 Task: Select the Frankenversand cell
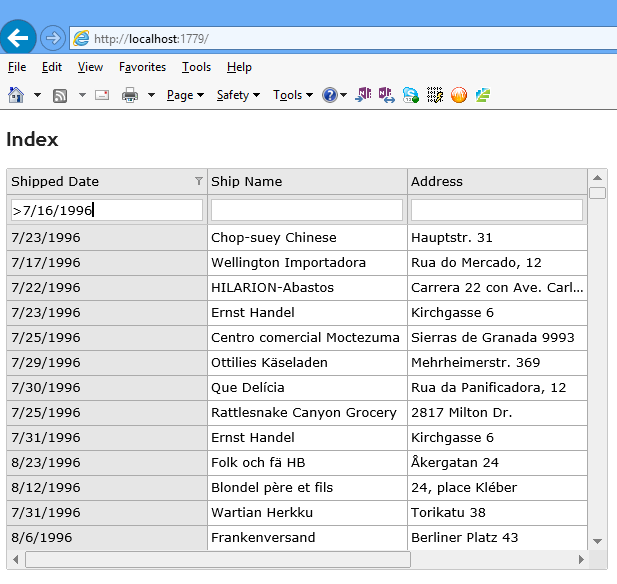(x=307, y=537)
